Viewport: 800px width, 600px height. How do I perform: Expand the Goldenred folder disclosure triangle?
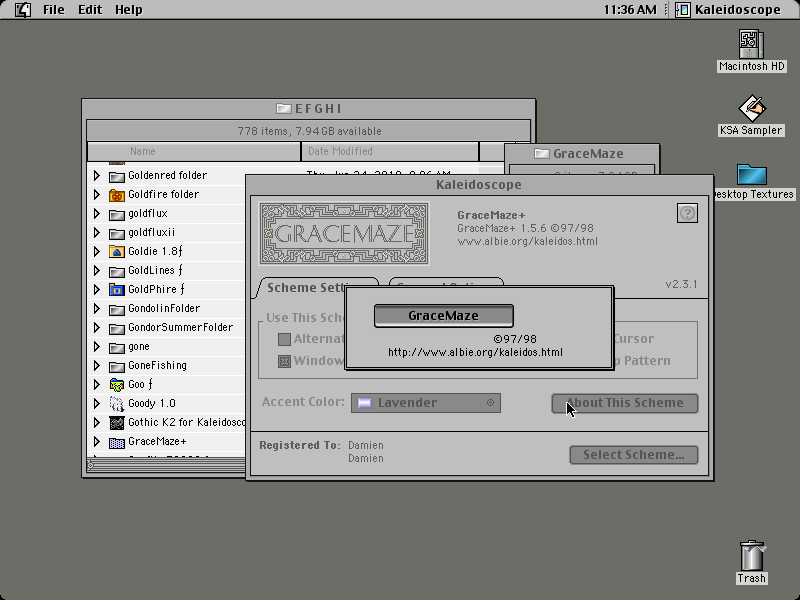pos(96,176)
